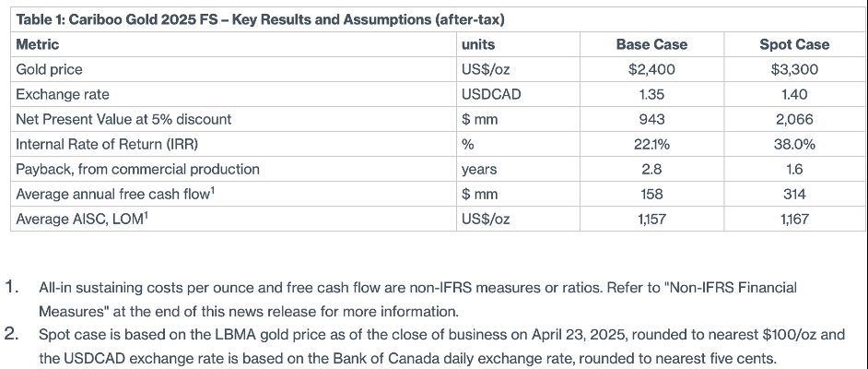The image size is (868, 369).
Task: Click the 2,066 spot case NPV value
Action: (793, 119)
